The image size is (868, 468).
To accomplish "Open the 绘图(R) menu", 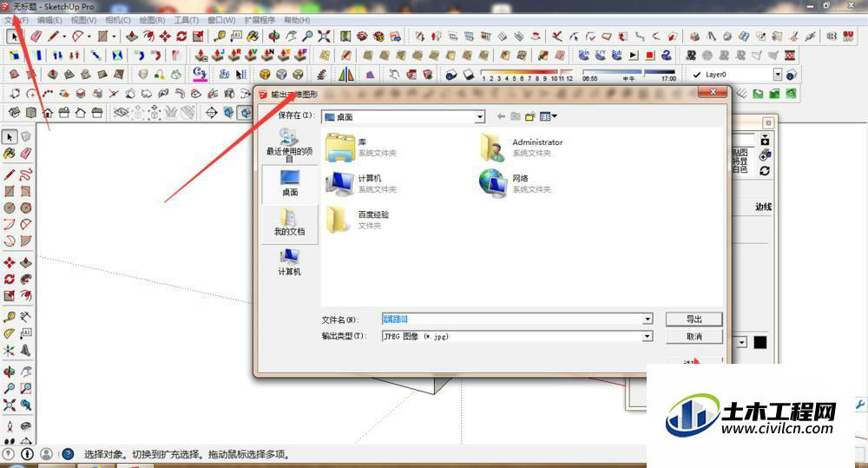I will pyautogui.click(x=152, y=20).
